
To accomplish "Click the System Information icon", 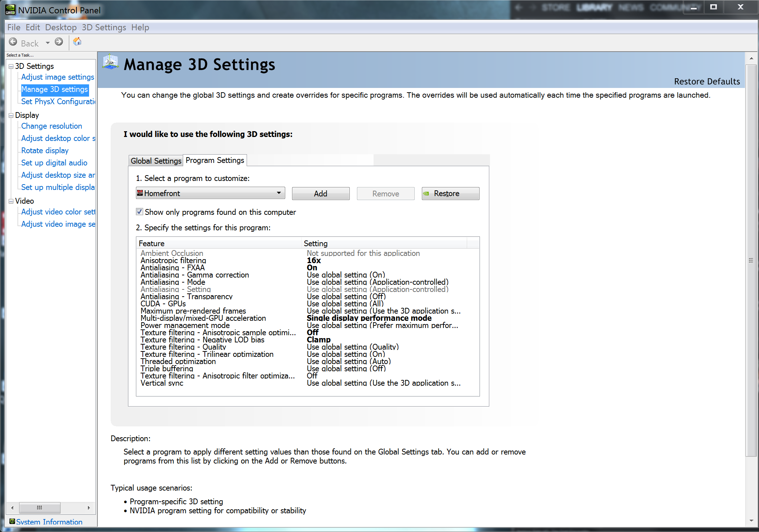I will tap(12, 521).
